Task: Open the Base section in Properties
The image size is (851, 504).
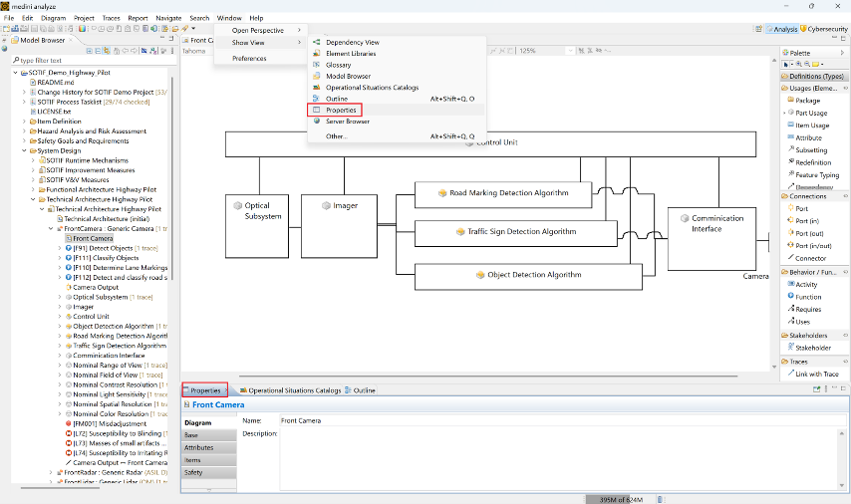Action: click(209, 435)
